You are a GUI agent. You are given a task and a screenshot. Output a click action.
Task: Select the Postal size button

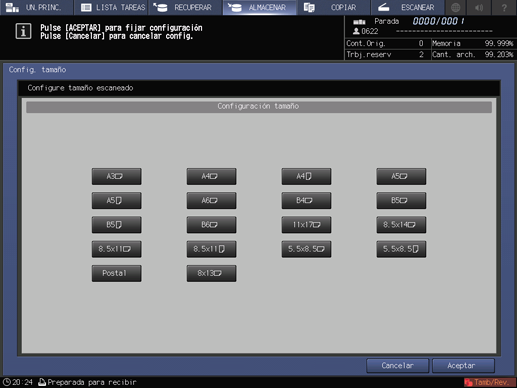click(x=117, y=273)
